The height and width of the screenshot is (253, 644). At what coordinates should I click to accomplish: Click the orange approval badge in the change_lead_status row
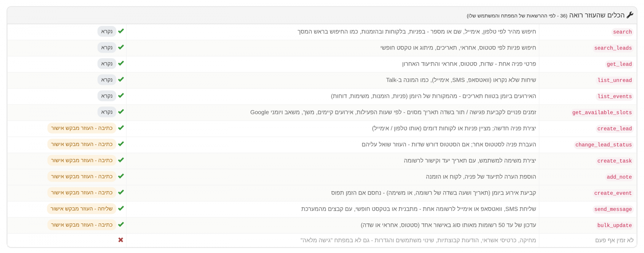pyautogui.click(x=82, y=144)
